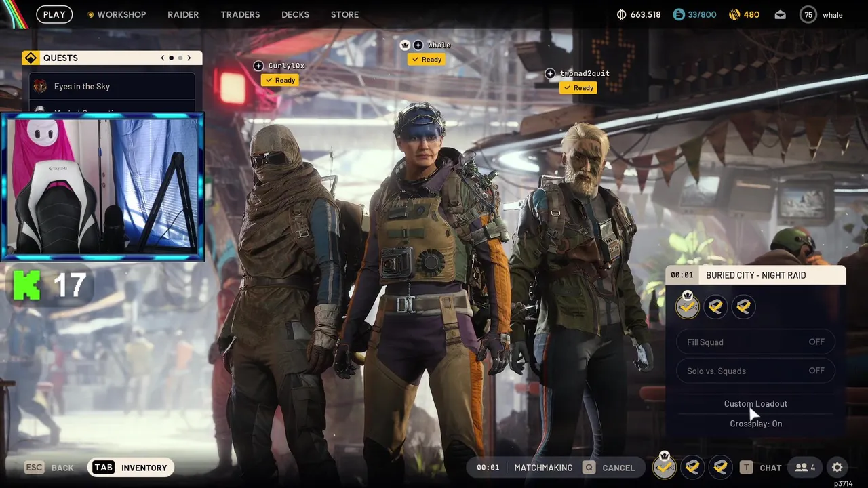Click the second squad member icon in bottom bar
This screenshot has width=868, height=488.
(x=692, y=467)
